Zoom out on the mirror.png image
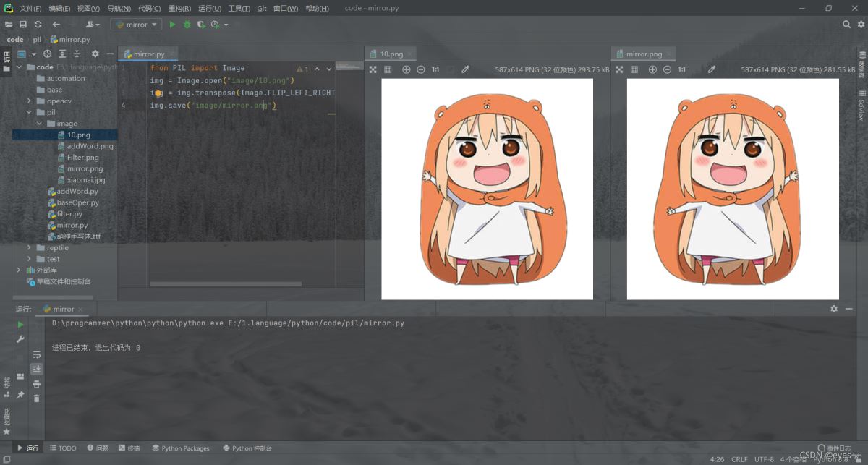 tap(667, 69)
